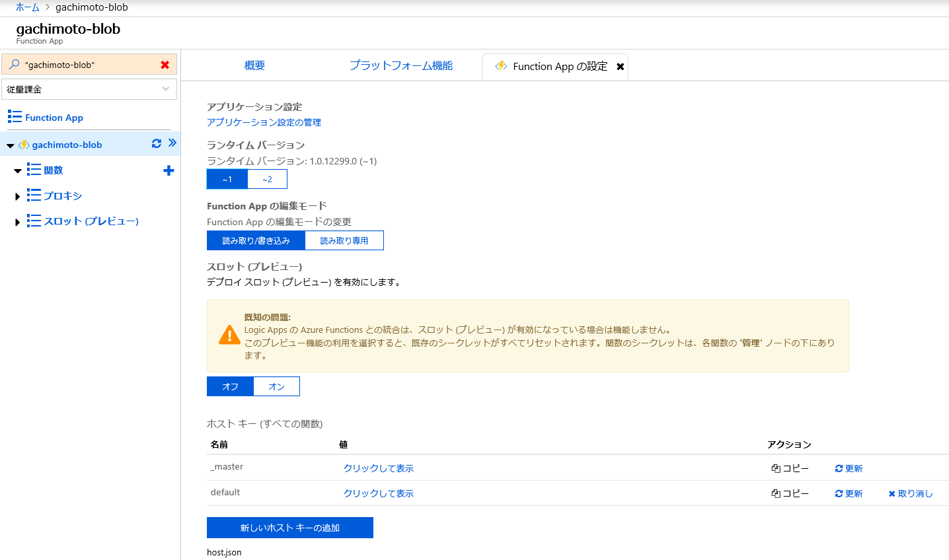The height and width of the screenshot is (560, 949).
Task: Renew the default host key with 更新
Action: pos(849,493)
